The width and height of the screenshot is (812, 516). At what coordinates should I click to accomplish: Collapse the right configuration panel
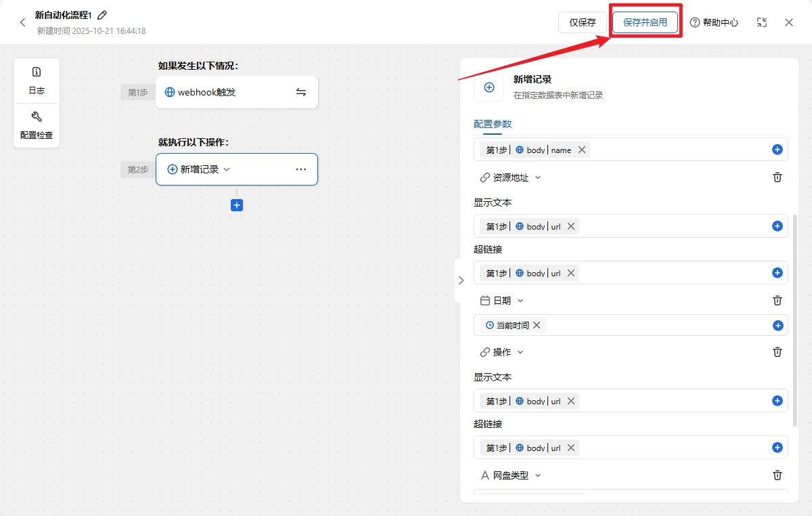[x=461, y=280]
